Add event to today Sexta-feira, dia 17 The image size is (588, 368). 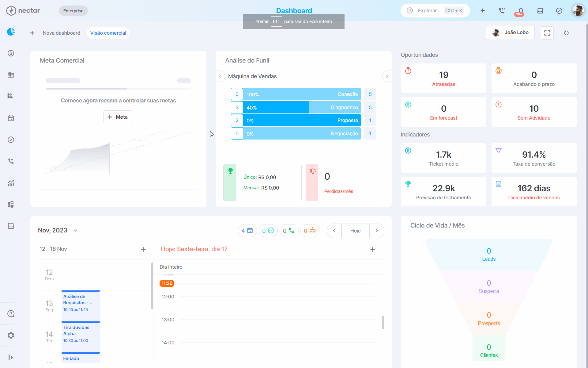point(372,249)
